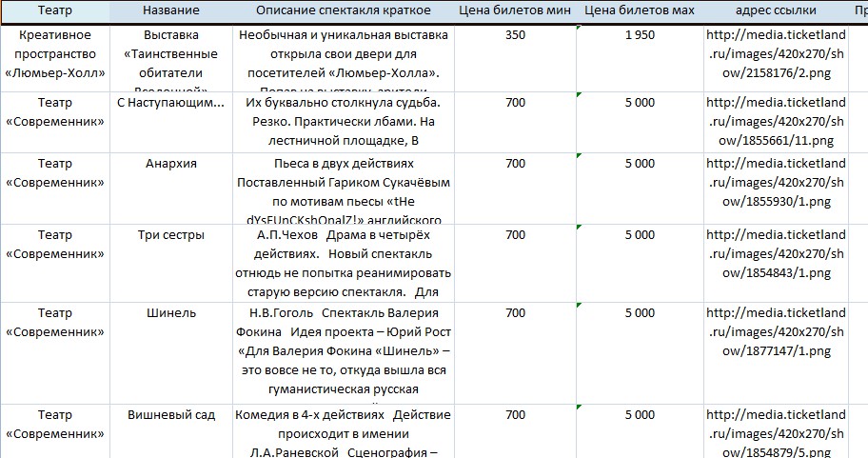Click the description «Пьеса в двух действиях»
This screenshot has width=868, height=458.
click(x=344, y=189)
